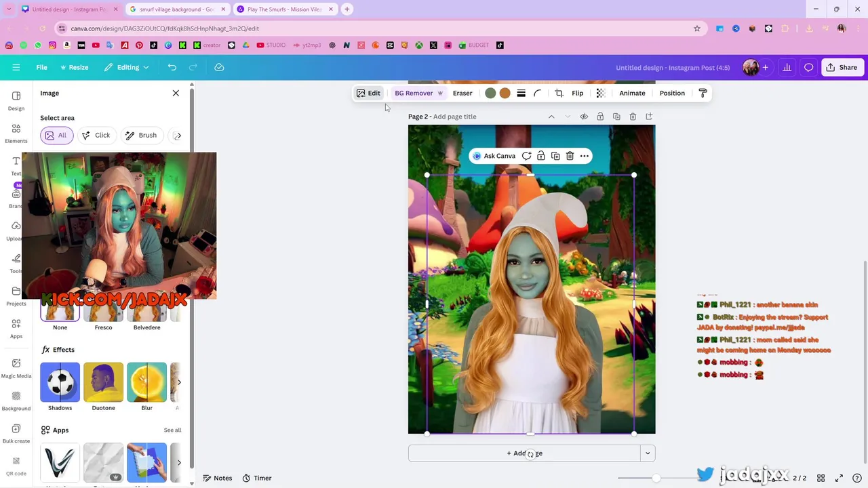The width and height of the screenshot is (868, 488).
Task: Open Magic Media in sidebar
Action: pyautogui.click(x=16, y=367)
